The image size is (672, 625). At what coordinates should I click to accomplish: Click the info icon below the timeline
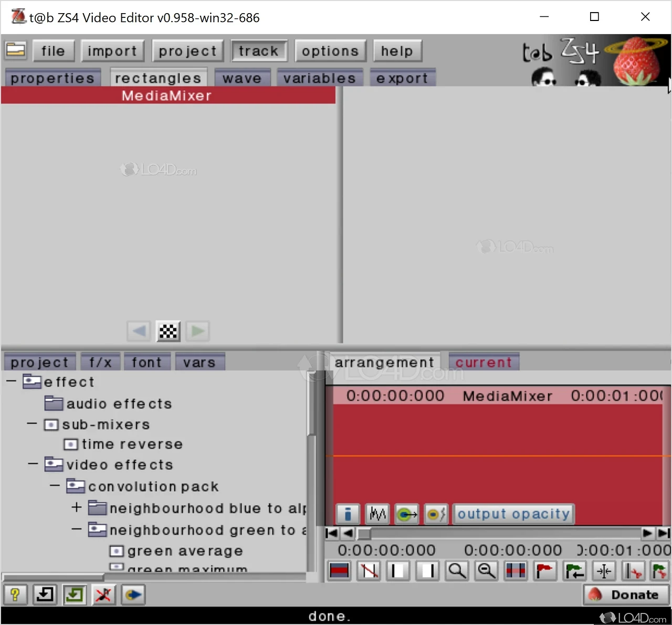click(348, 514)
